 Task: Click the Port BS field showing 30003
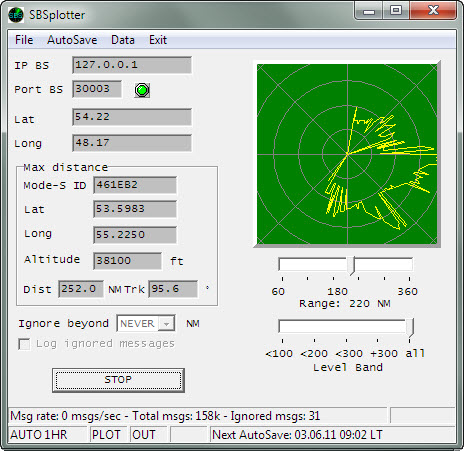point(97,89)
